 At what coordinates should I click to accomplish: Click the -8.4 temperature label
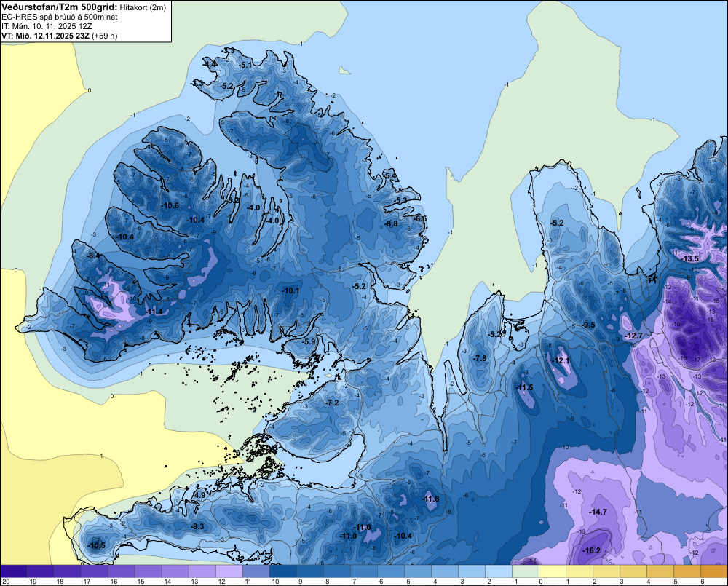click(93, 256)
